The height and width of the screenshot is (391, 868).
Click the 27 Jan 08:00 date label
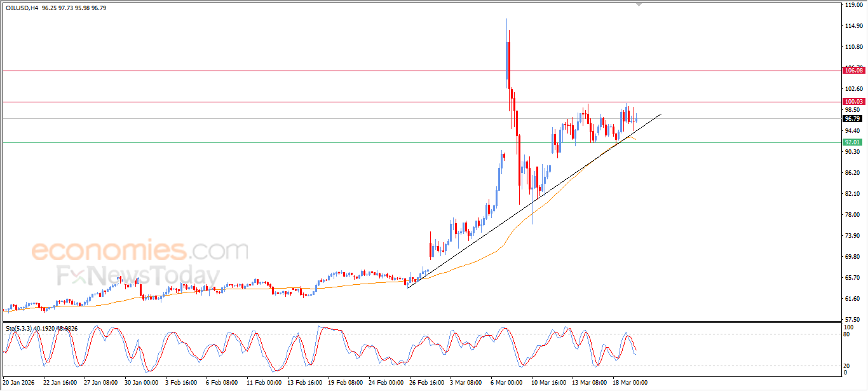100,383
